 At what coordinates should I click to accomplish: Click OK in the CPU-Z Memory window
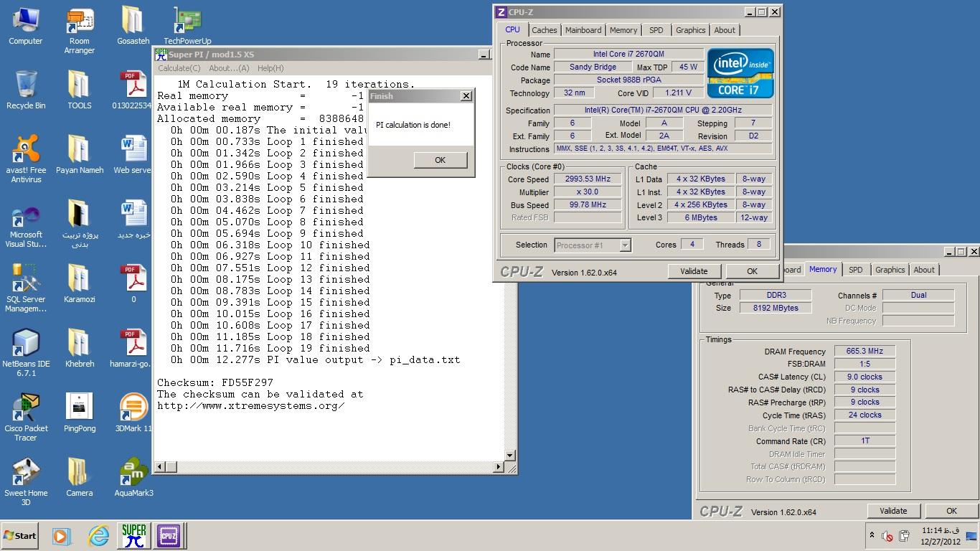tap(951, 511)
